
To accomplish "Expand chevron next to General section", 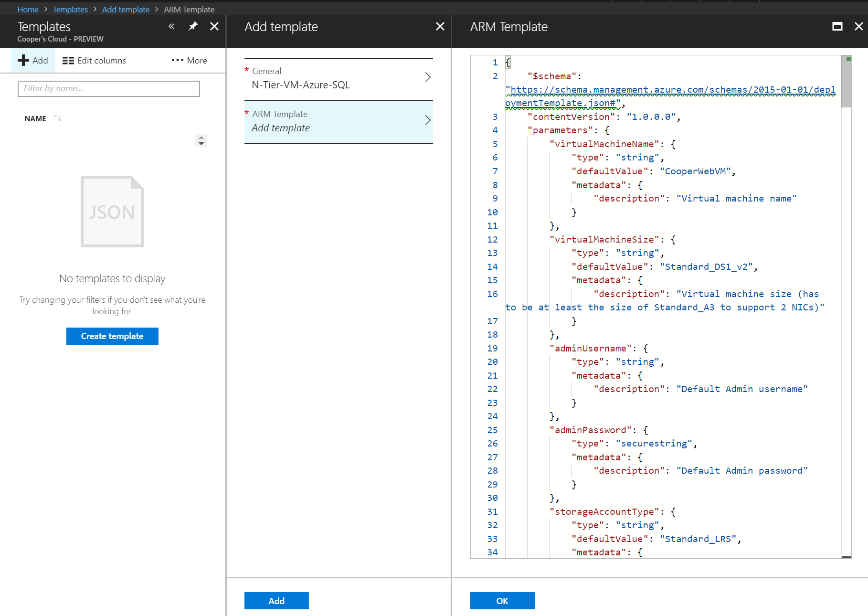I will click(x=428, y=77).
